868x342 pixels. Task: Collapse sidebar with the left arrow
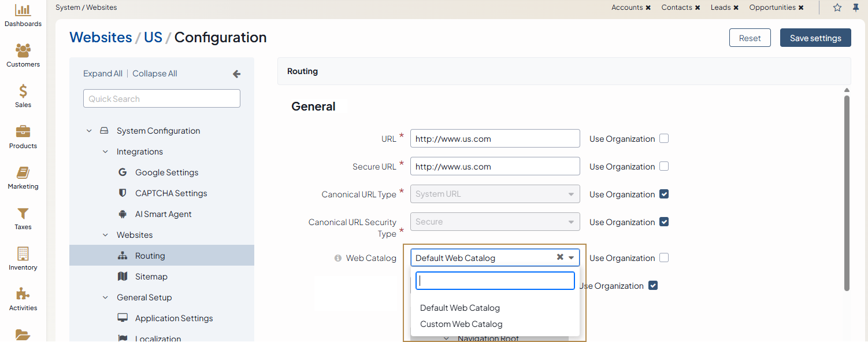(x=236, y=74)
